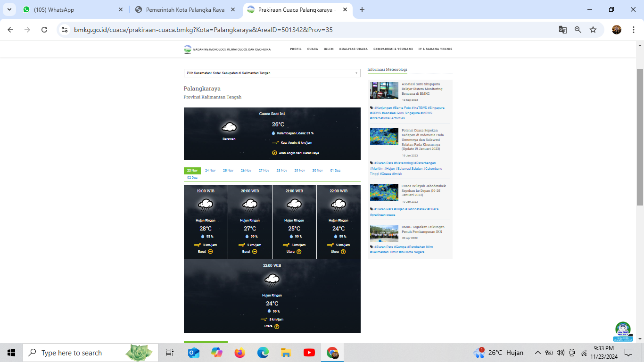This screenshot has height=362, width=644.
Task: Open the IT & SARANA TEKNIS menu
Action: 435,49
